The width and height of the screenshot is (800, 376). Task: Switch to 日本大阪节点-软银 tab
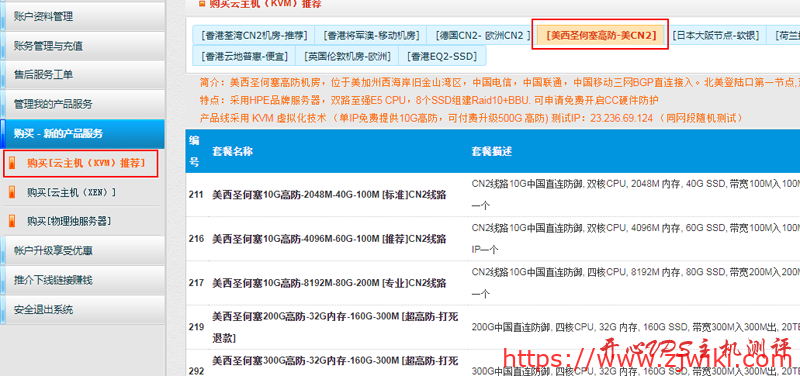[715, 35]
